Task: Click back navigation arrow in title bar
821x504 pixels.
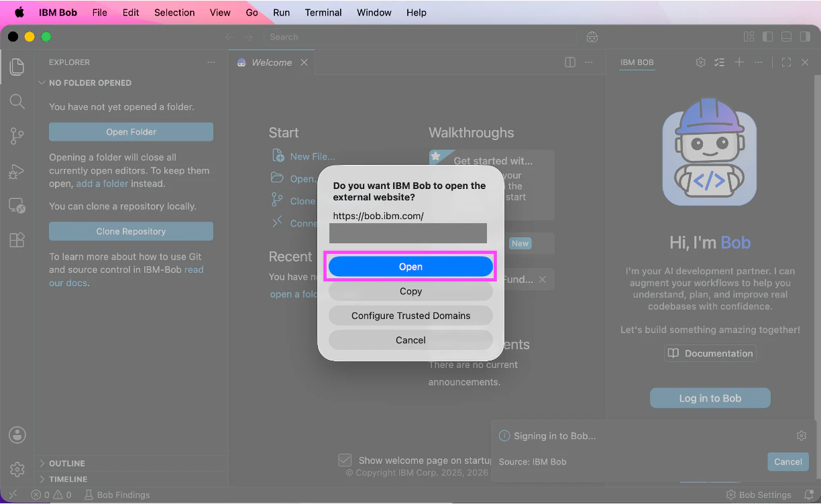Action: [x=229, y=37]
